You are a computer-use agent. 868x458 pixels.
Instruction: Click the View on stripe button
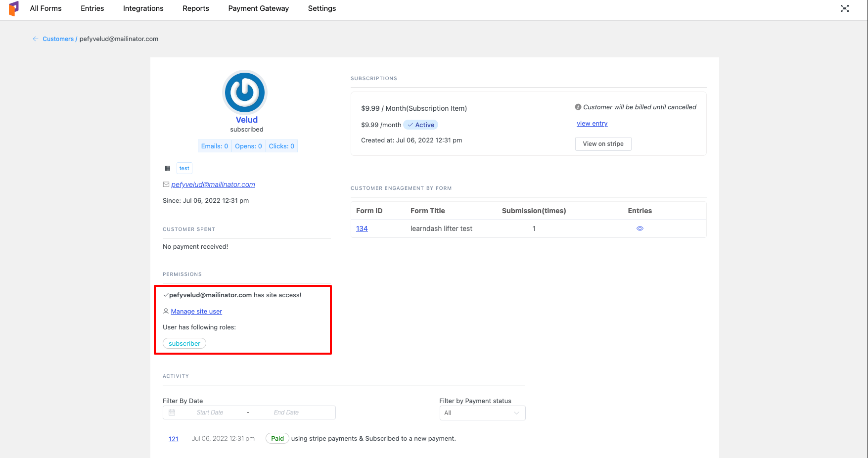tap(603, 143)
